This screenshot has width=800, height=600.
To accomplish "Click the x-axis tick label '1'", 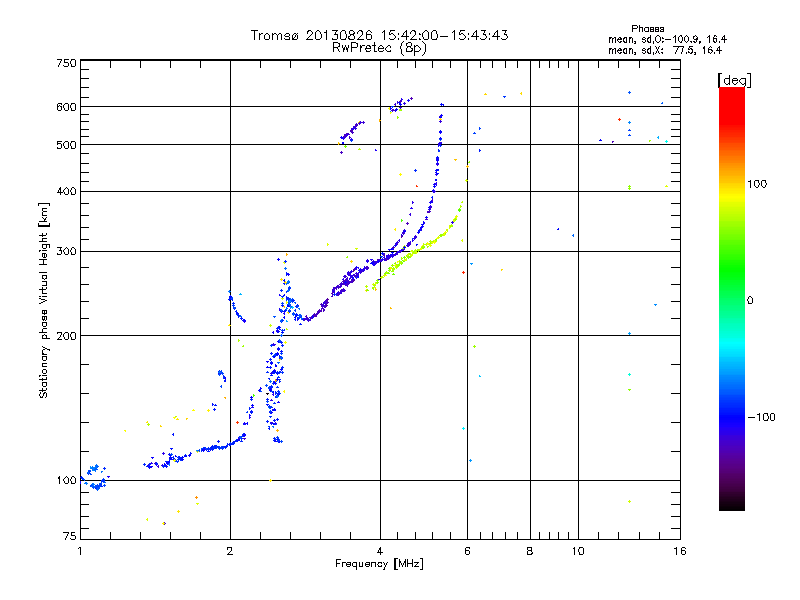I will pyautogui.click(x=80, y=551).
